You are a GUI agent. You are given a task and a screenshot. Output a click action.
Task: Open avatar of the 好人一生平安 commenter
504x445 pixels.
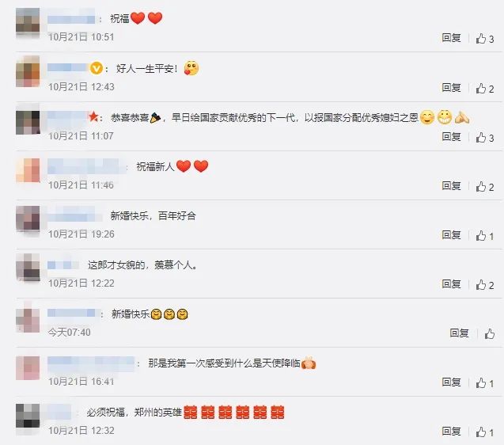pos(28,71)
